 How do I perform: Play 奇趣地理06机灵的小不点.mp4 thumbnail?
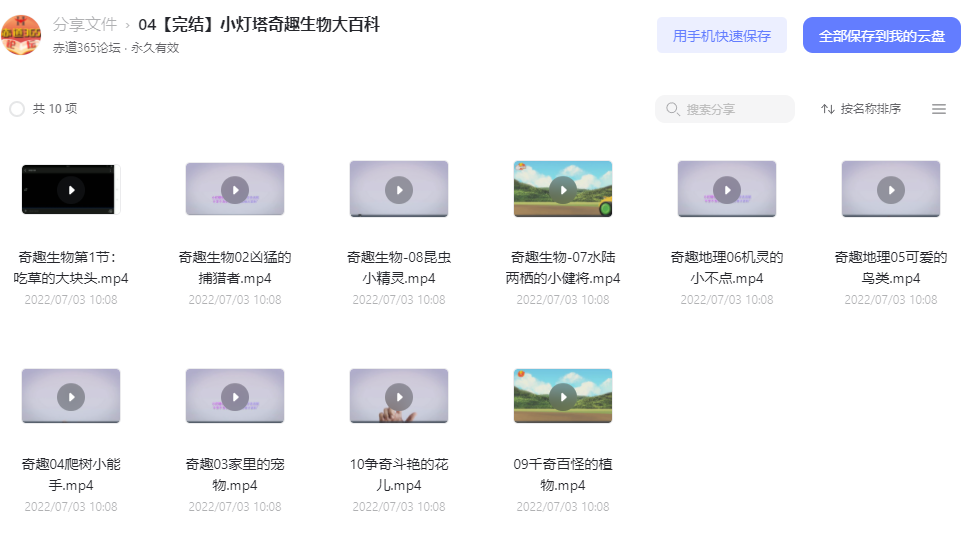(727, 189)
